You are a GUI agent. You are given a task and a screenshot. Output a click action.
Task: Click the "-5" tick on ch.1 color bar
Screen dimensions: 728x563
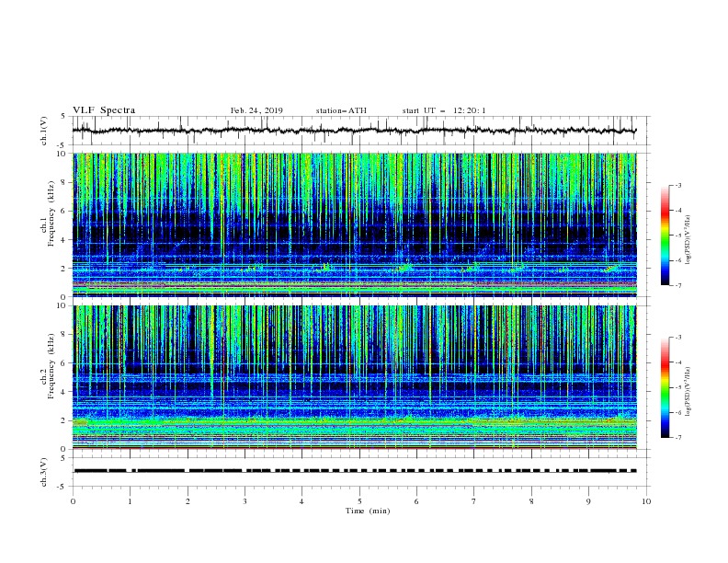tap(677, 236)
